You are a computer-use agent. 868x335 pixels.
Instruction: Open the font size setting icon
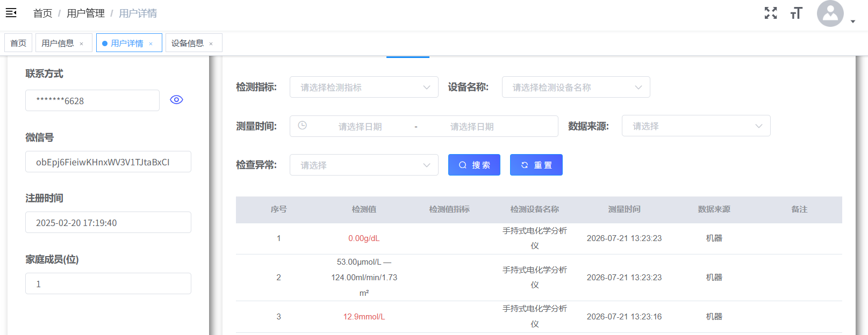coord(797,13)
